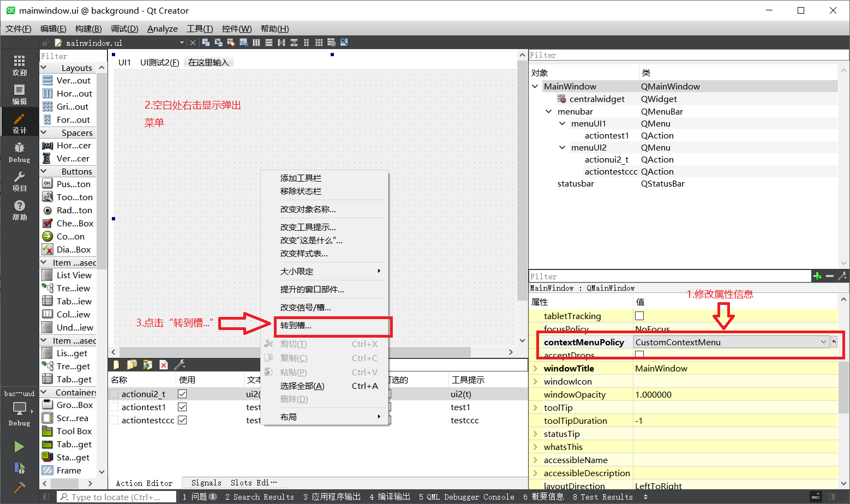Open the 4 编译输出 output pane
The image size is (850, 504).
389,497
